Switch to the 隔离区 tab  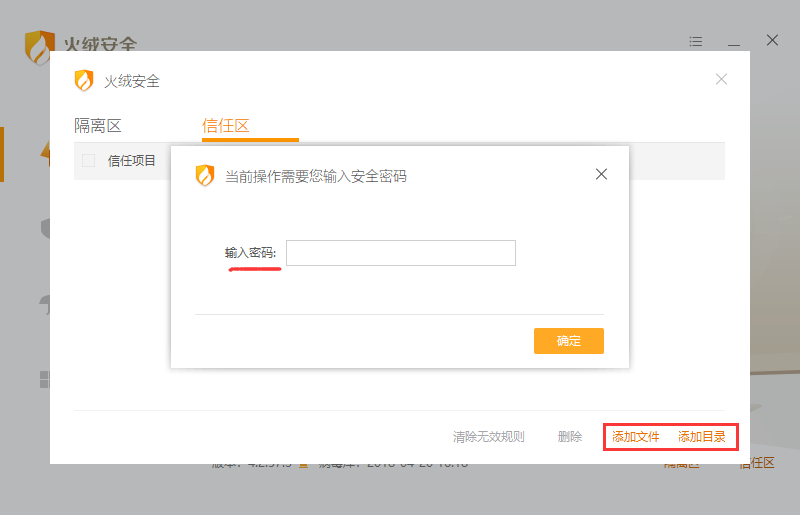(97, 126)
